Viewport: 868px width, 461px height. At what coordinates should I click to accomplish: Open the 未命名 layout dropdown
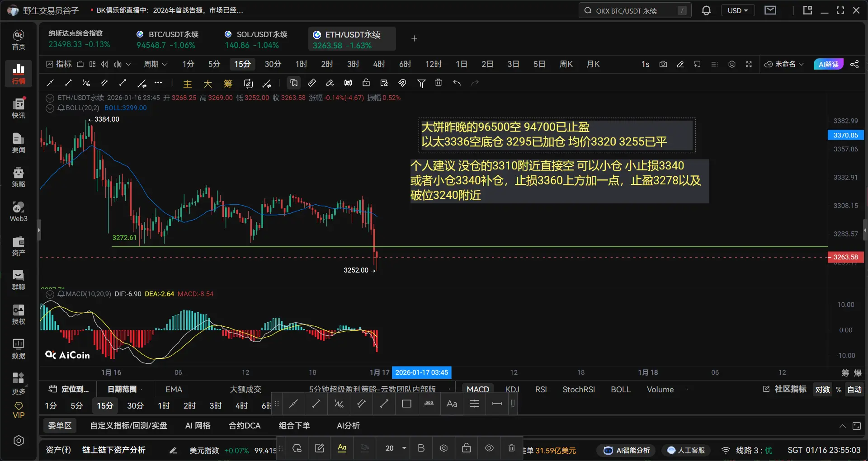784,64
